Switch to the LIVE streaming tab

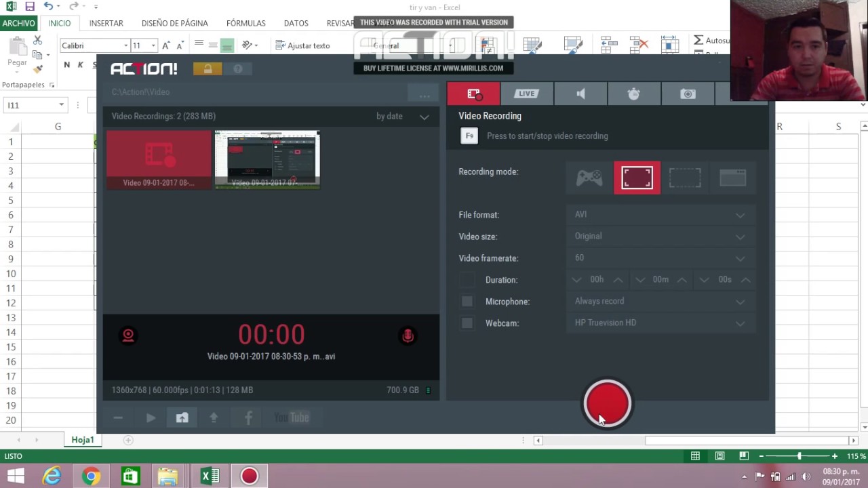[527, 94]
